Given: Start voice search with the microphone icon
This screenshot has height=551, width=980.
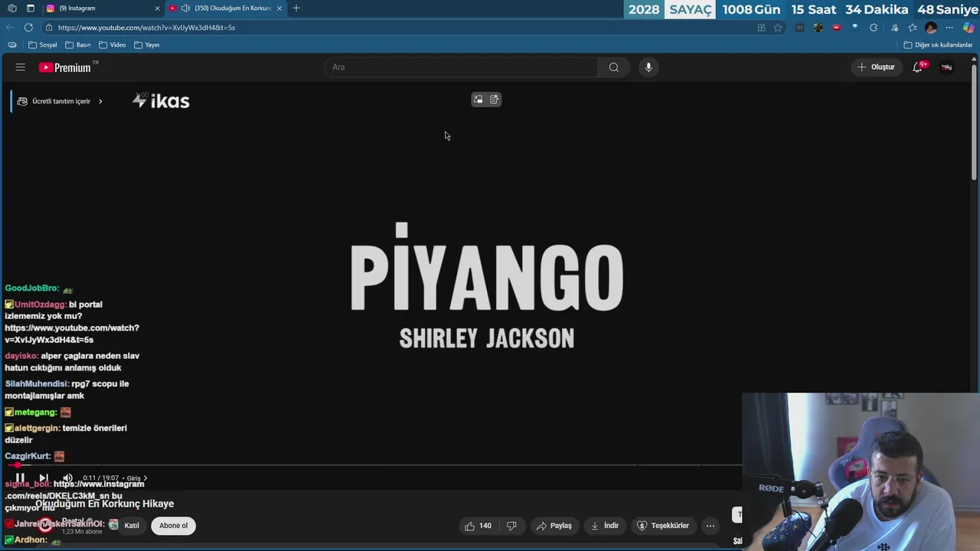Looking at the screenshot, I should point(648,67).
